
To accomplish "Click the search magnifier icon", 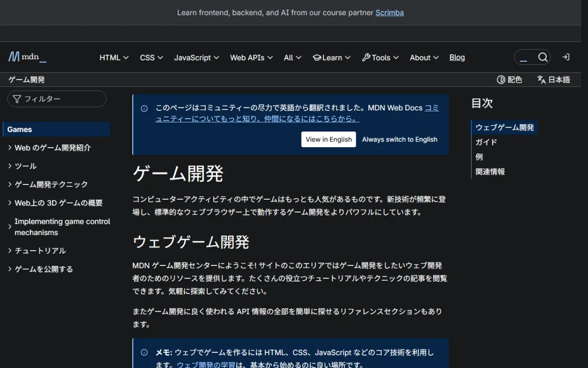I will pyautogui.click(x=542, y=57).
